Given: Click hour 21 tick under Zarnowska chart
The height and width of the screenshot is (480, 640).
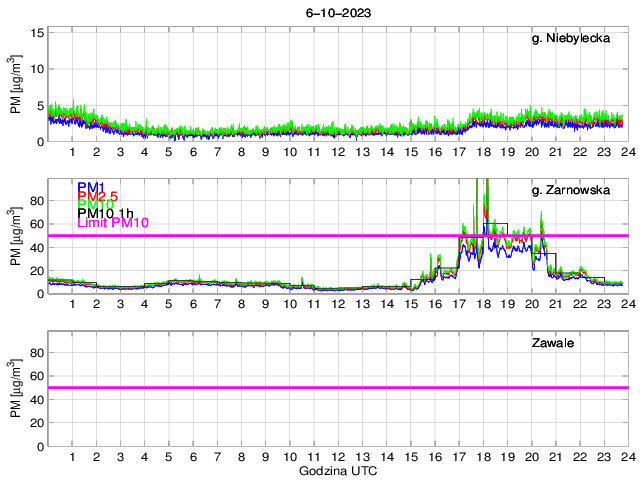Looking at the screenshot, I should click(555, 305).
